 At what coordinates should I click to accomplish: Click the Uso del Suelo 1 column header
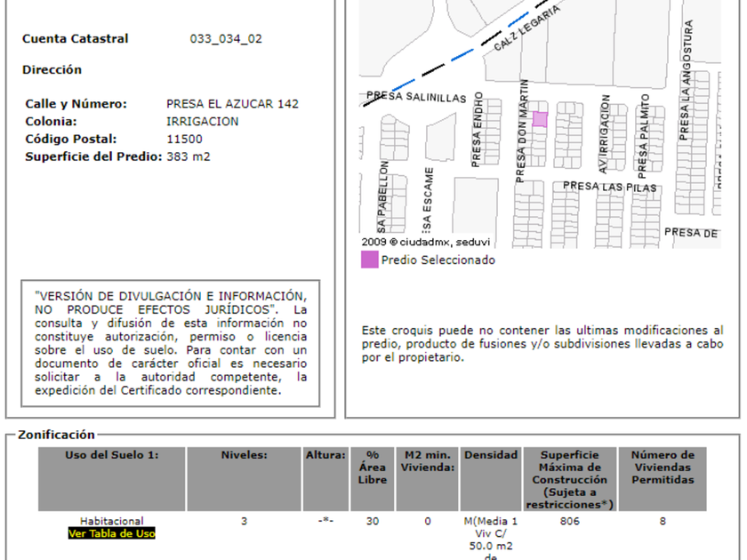[x=112, y=479]
